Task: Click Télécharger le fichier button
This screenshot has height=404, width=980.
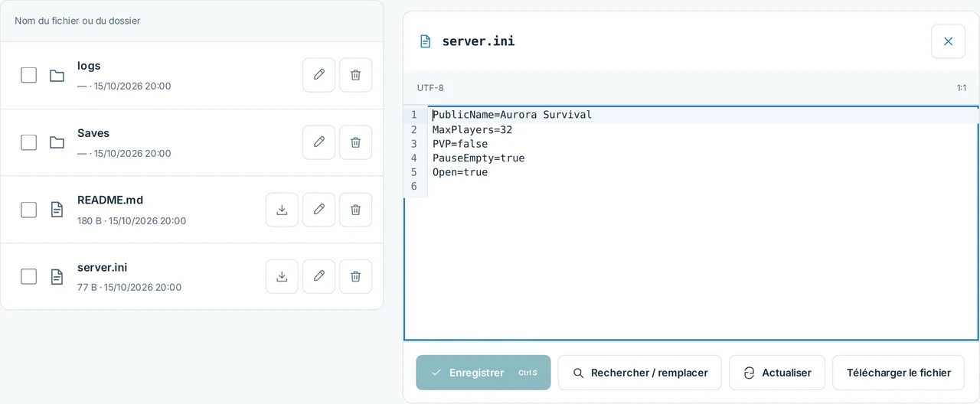Action: [x=898, y=373]
